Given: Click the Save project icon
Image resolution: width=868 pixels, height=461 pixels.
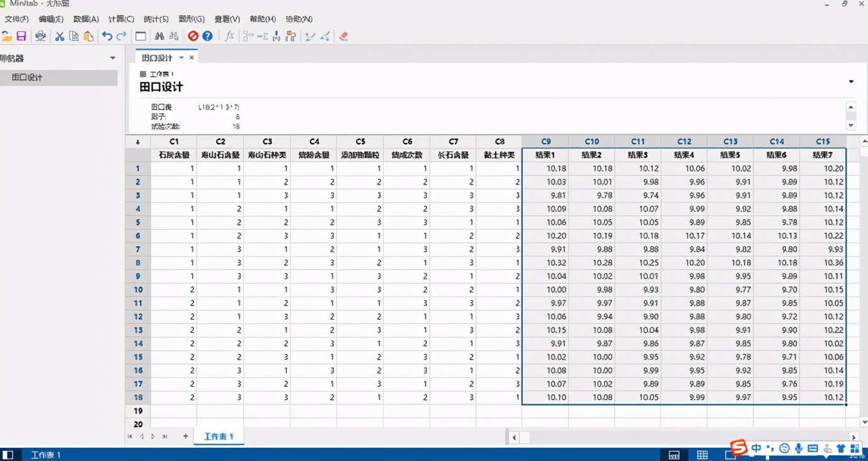Looking at the screenshot, I should pyautogui.click(x=21, y=37).
